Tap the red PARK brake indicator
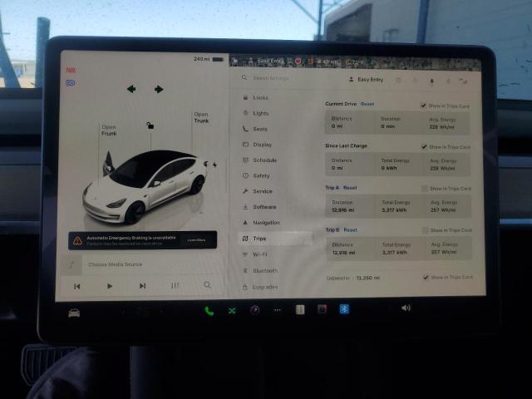Image resolution: width=532 pixels, height=399 pixels. [71, 70]
